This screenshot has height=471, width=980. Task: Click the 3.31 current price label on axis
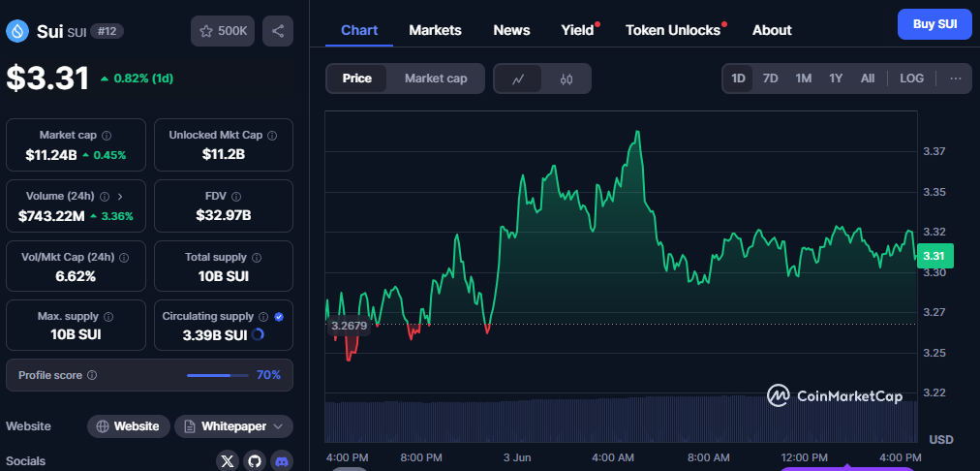tap(934, 256)
